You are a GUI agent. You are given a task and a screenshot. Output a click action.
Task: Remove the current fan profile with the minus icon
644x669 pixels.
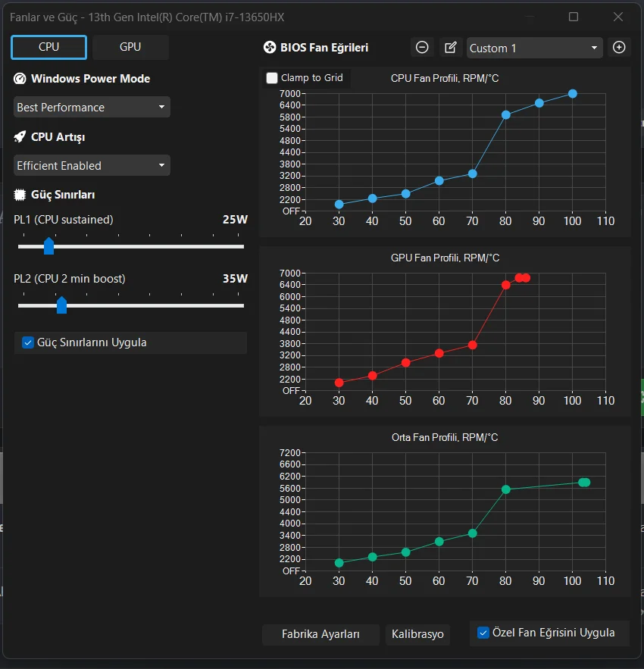click(422, 48)
